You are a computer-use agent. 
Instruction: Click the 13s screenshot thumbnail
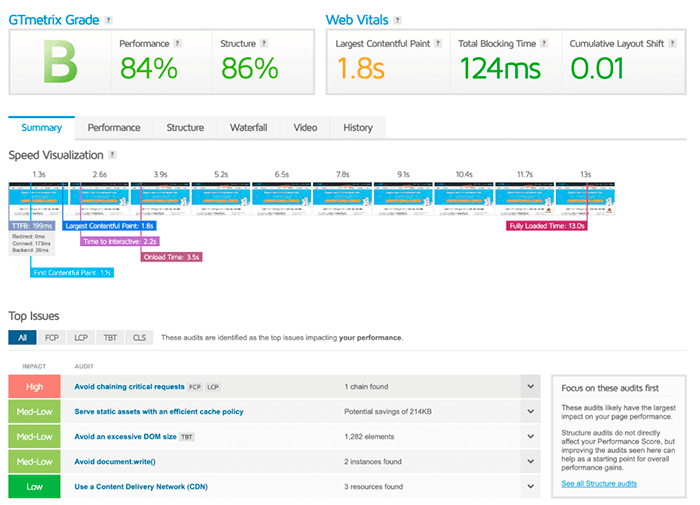tap(585, 199)
